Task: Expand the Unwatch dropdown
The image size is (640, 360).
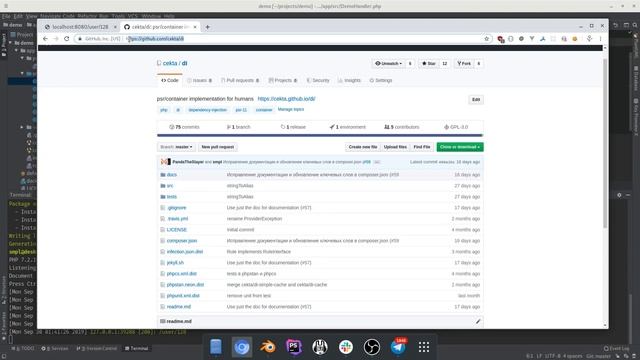Action: [388, 64]
